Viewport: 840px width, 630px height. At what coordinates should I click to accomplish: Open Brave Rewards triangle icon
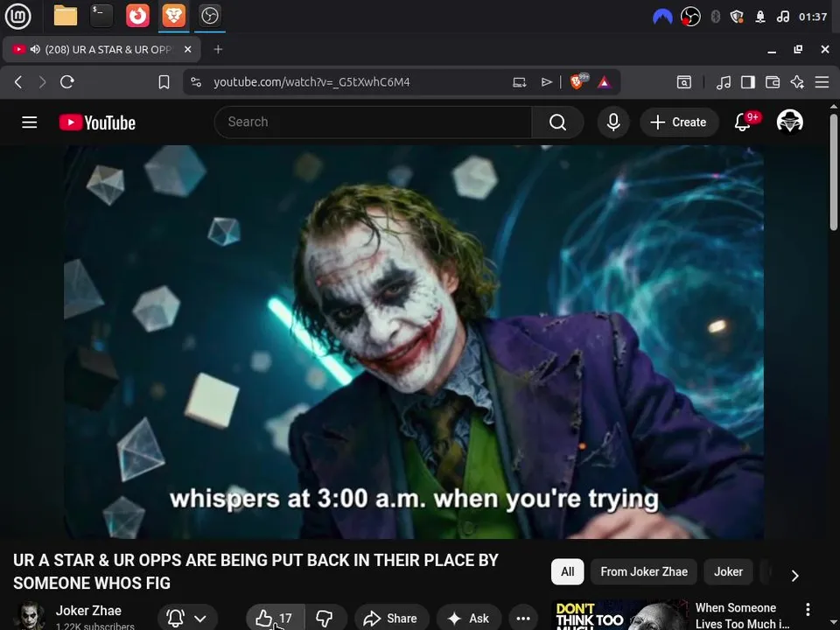605,82
